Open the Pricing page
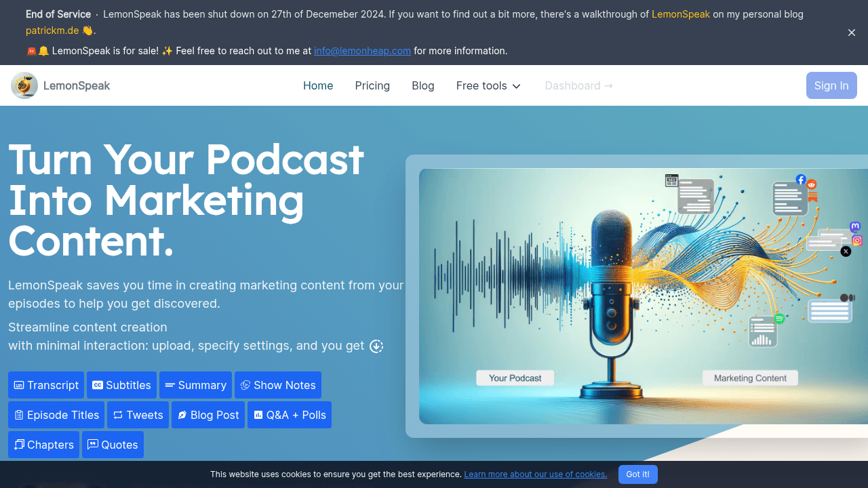868x488 pixels. tap(372, 85)
